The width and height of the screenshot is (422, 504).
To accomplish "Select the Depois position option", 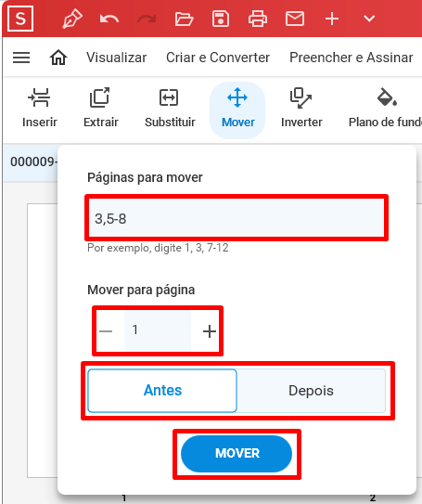I will click(x=311, y=391).
